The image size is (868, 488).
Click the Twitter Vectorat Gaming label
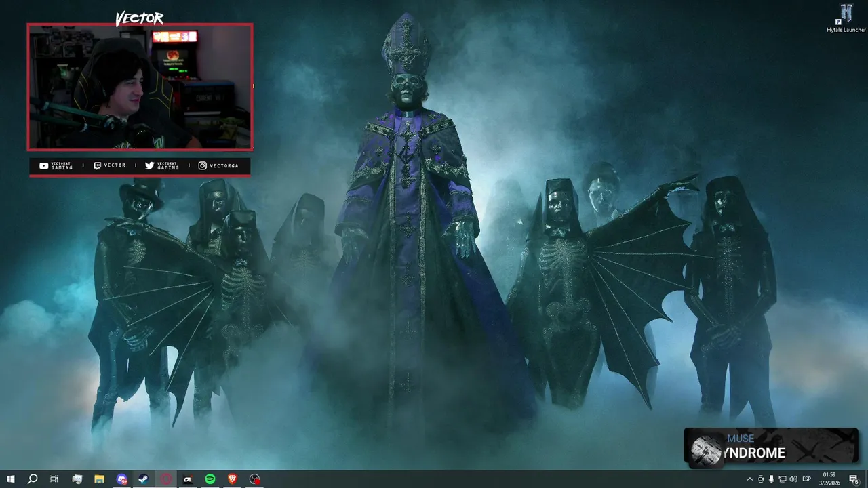pos(162,166)
